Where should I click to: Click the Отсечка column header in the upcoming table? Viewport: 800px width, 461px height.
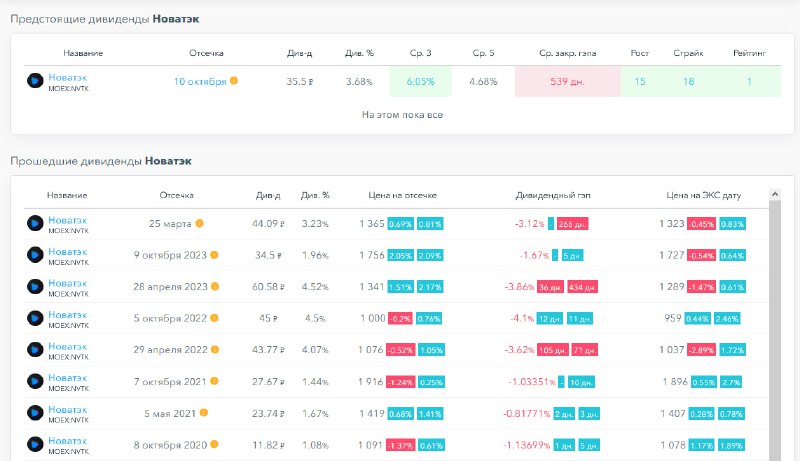click(206, 53)
